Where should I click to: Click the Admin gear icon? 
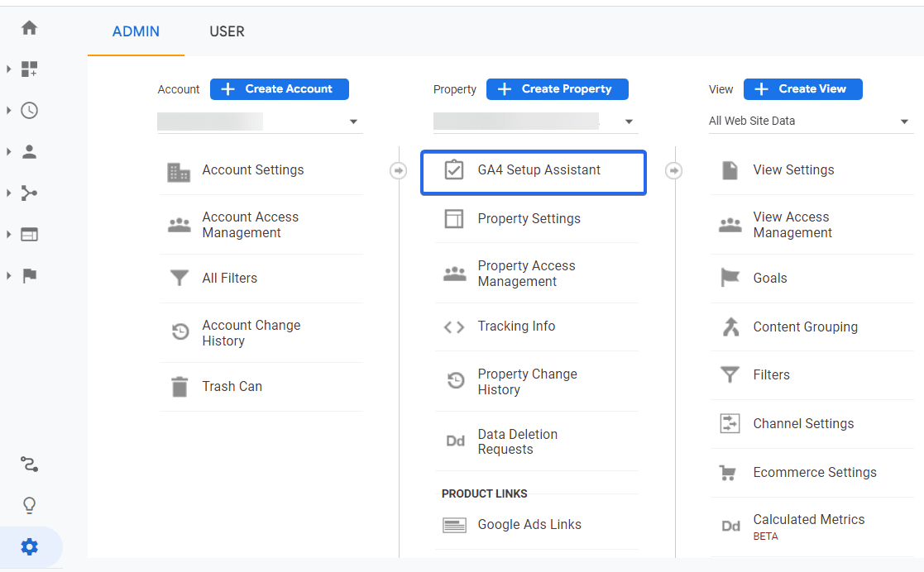(x=29, y=546)
